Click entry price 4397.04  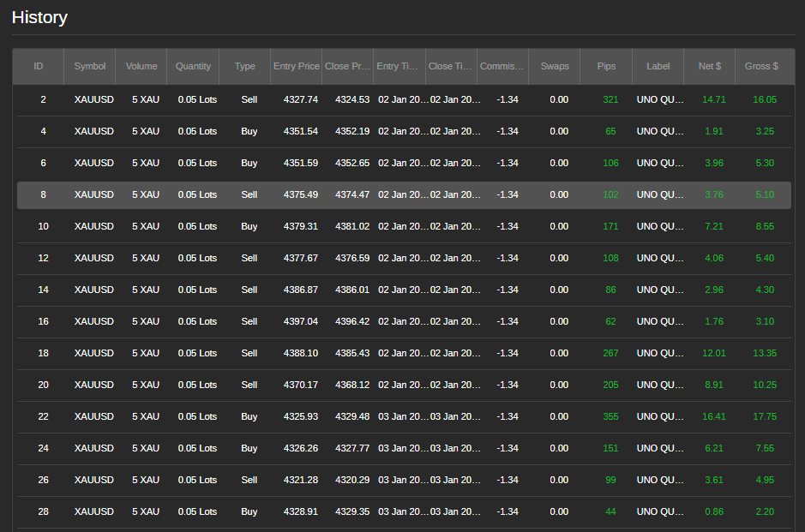point(301,321)
